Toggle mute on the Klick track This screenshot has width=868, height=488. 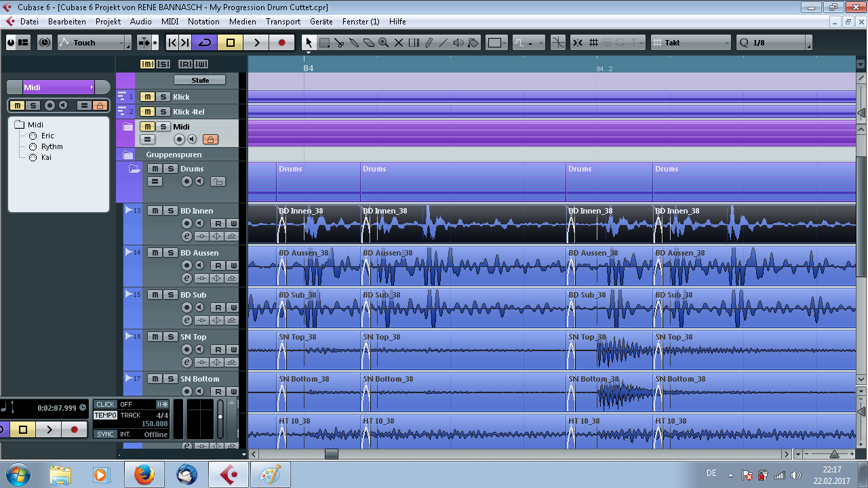click(147, 97)
